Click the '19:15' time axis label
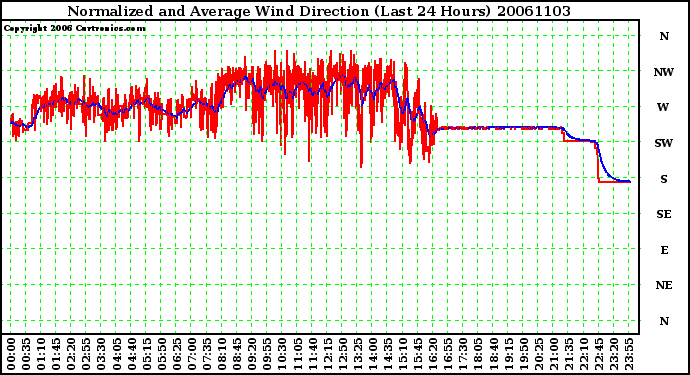The image size is (690, 375). pyautogui.click(x=509, y=354)
